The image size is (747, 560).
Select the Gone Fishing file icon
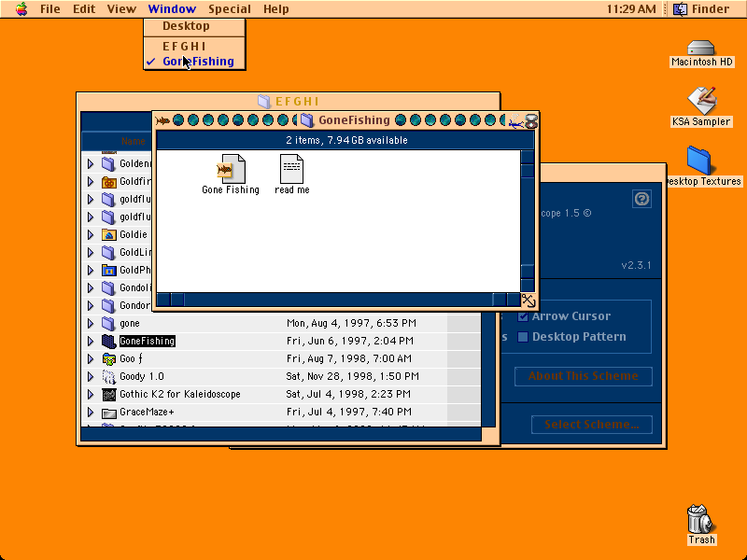(231, 169)
